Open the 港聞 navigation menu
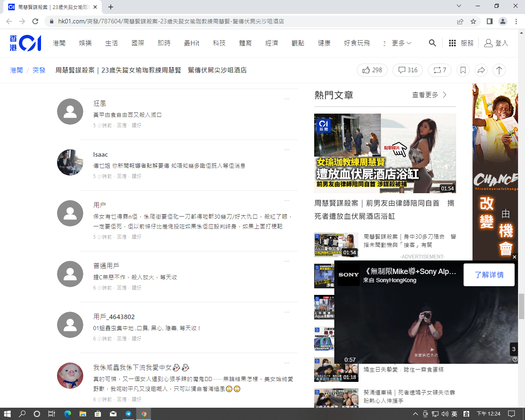Screen dimensions: 525x420 tap(59, 43)
